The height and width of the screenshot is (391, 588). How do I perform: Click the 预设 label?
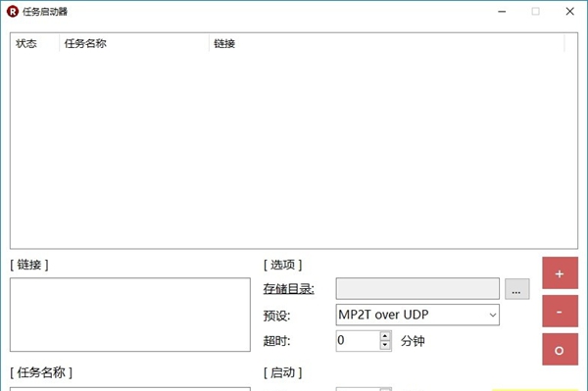click(276, 316)
